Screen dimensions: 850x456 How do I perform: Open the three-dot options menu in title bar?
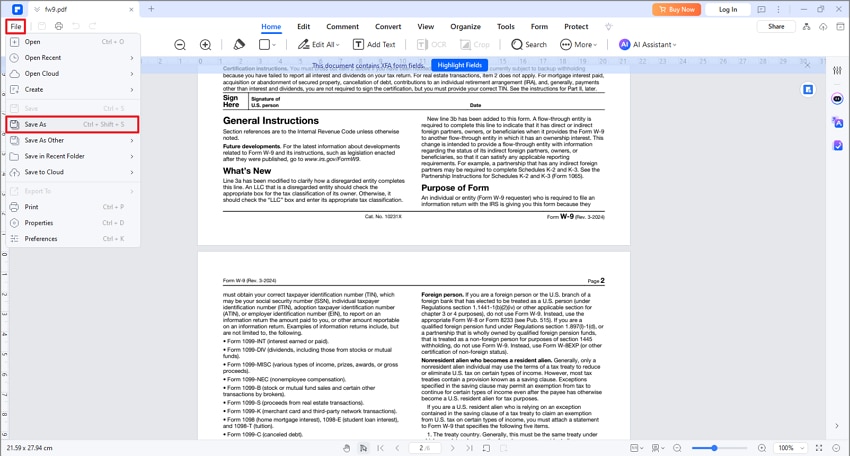click(778, 9)
